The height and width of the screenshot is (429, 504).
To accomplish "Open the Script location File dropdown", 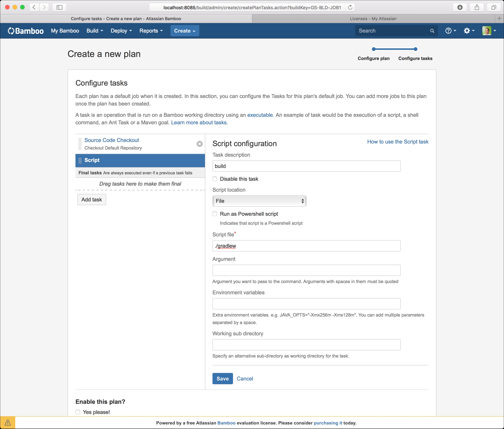I will [x=259, y=201].
